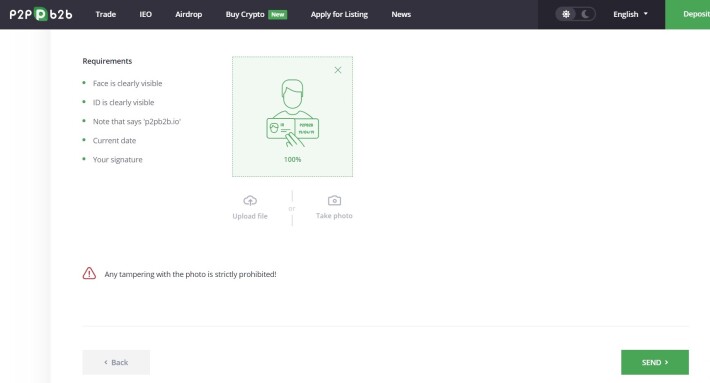
Task: Click the 100% upload progress label
Action: 293,159
